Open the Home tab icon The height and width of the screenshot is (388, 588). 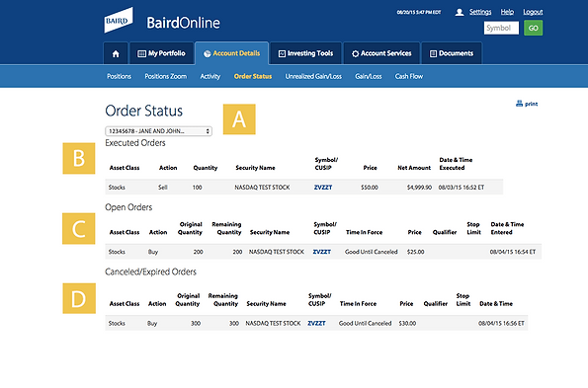116,54
